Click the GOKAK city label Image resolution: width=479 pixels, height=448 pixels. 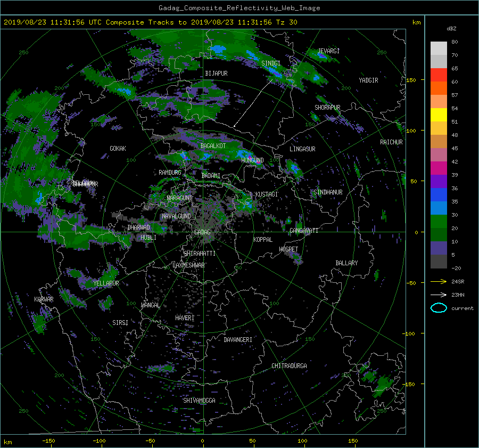[x=118, y=148]
